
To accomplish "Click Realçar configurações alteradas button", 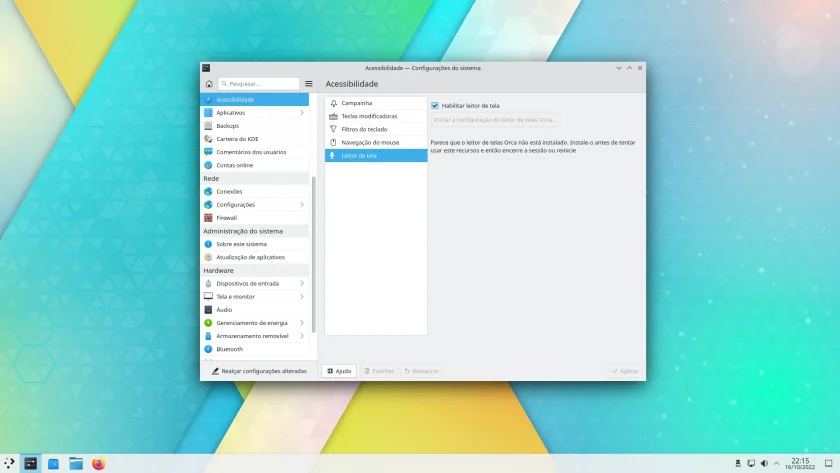I will pyautogui.click(x=259, y=371).
